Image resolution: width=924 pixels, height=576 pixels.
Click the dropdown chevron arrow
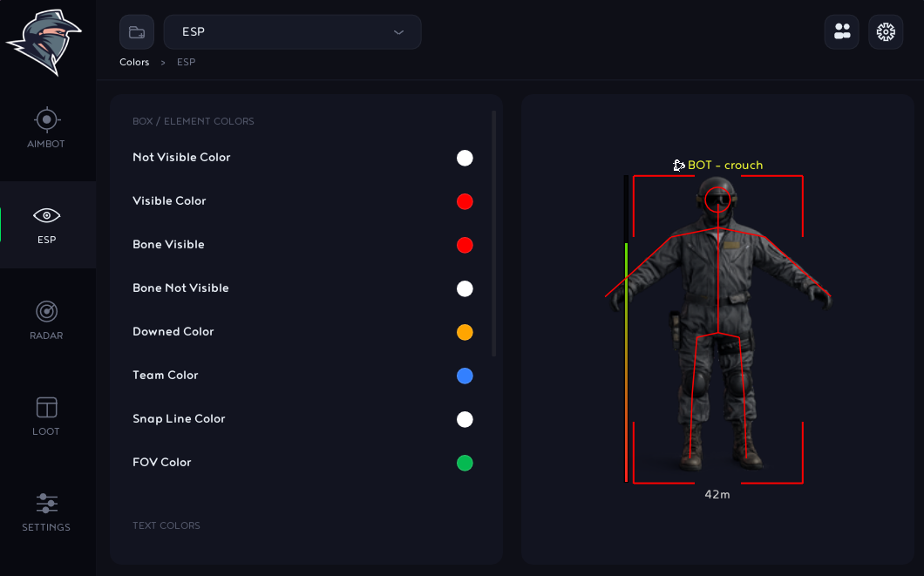pyautogui.click(x=399, y=32)
